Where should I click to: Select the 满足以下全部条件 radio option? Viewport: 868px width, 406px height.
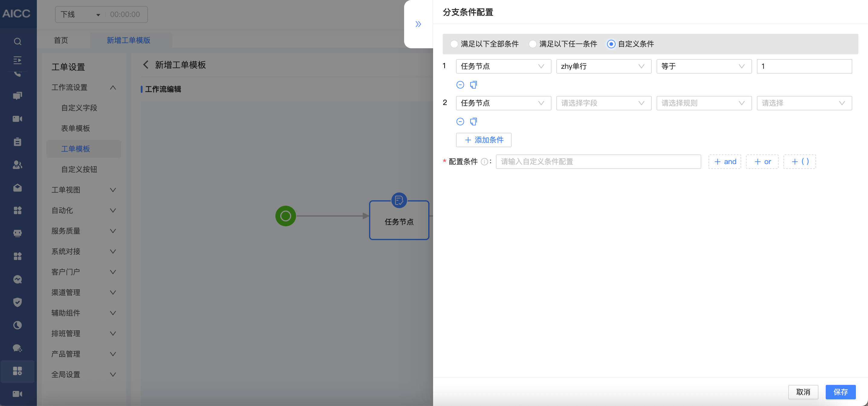click(454, 44)
